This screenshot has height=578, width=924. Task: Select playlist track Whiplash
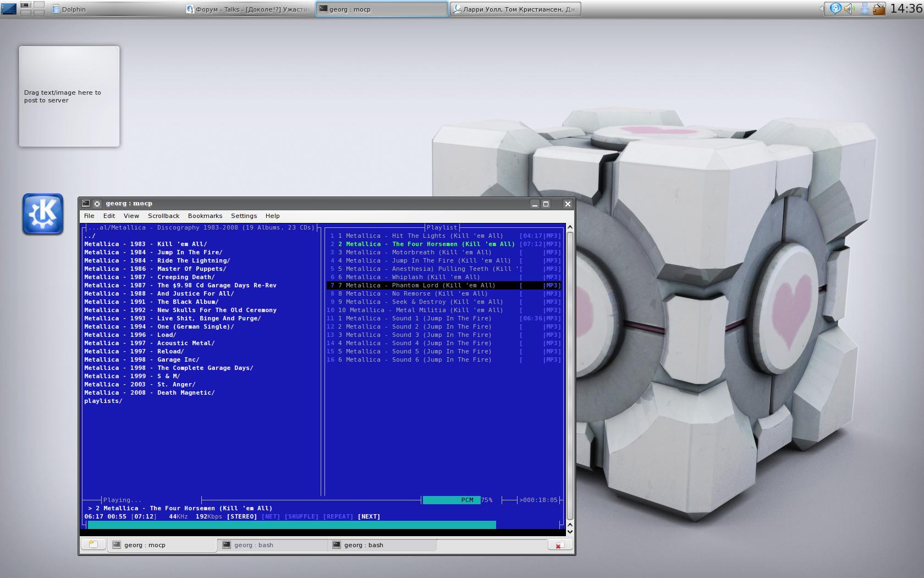click(444, 277)
